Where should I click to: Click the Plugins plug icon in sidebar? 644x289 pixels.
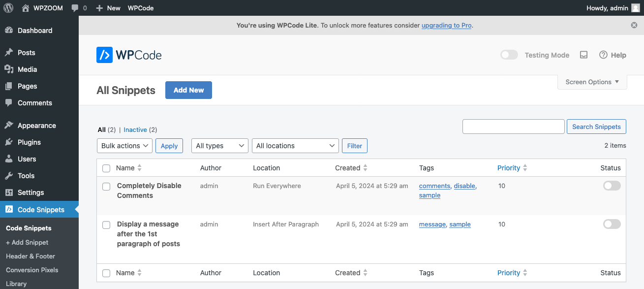pos(9,142)
